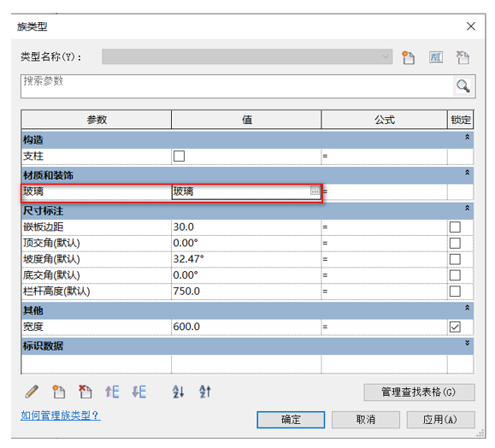The width and height of the screenshot is (495, 448).
Task: Lock the 嵌板边距 parameter
Action: coord(455,227)
